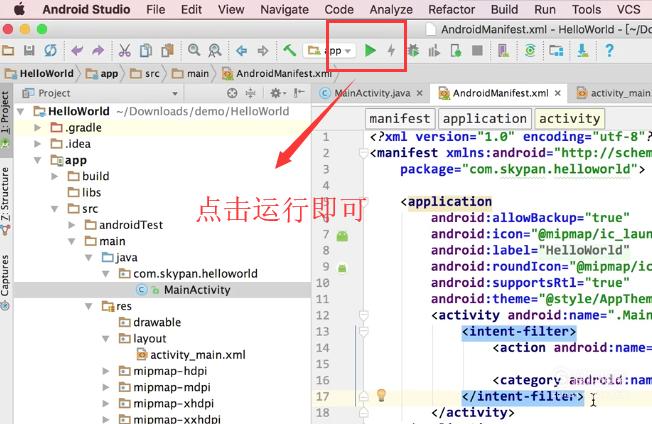The width and height of the screenshot is (652, 424).
Task: Click HelloWorld in navigation bar
Action: pyautogui.click(x=39, y=74)
